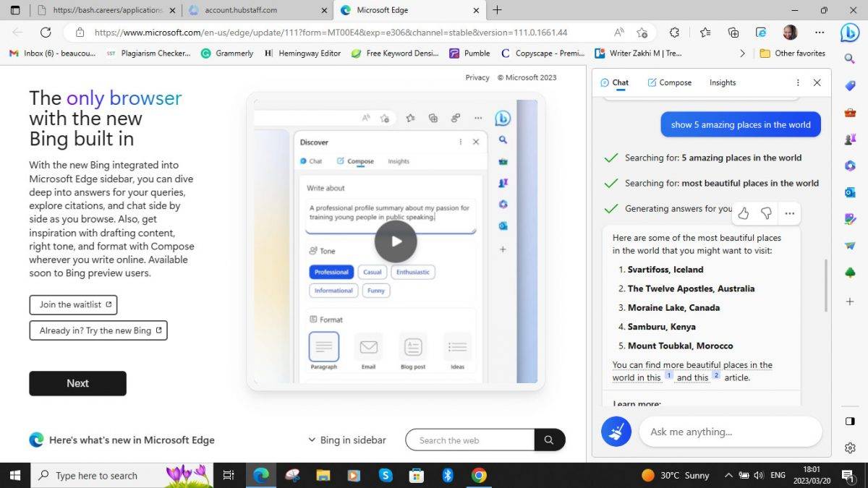Screen dimensions: 868x488
Task: Expand the Bing in sidebar chevron
Action: click(x=312, y=440)
